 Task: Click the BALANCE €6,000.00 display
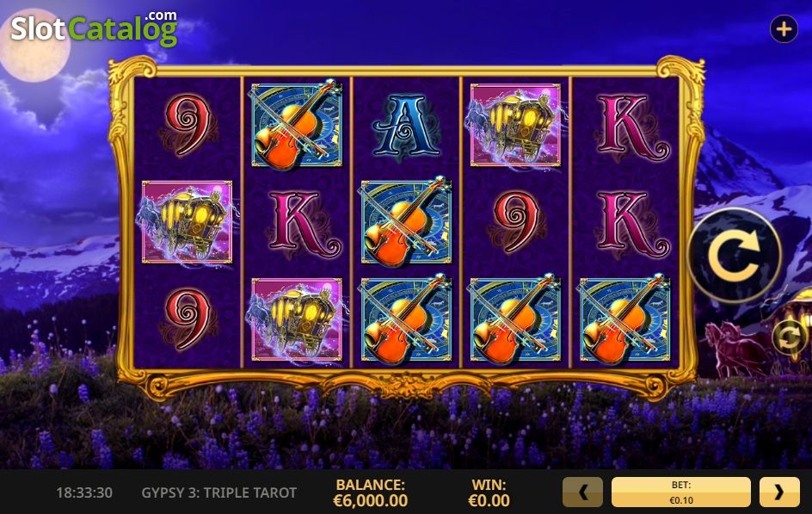pos(370,492)
